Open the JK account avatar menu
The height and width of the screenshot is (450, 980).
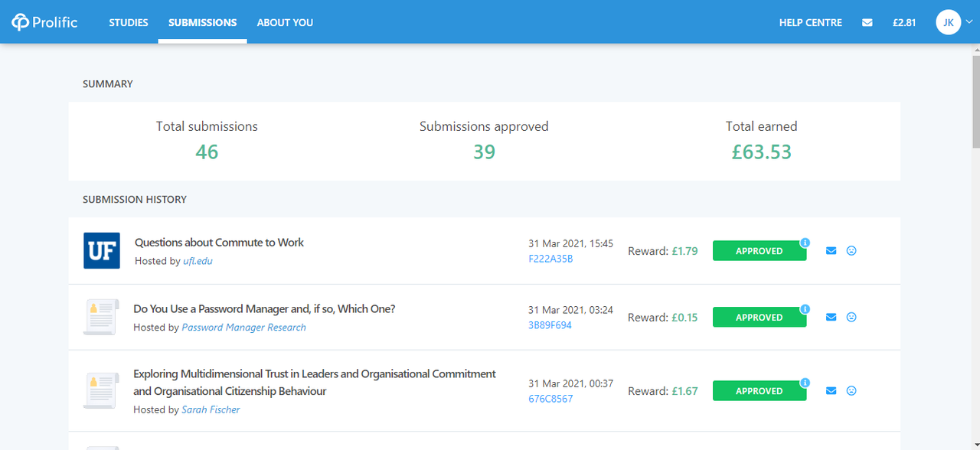(x=948, y=22)
